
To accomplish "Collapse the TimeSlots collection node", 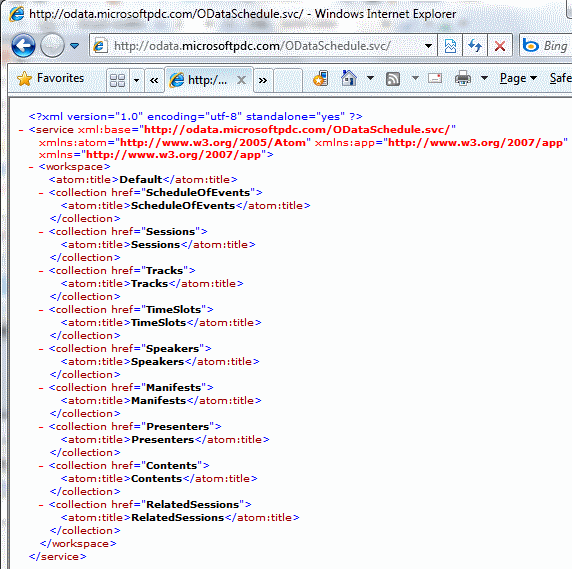I will click(x=41, y=310).
